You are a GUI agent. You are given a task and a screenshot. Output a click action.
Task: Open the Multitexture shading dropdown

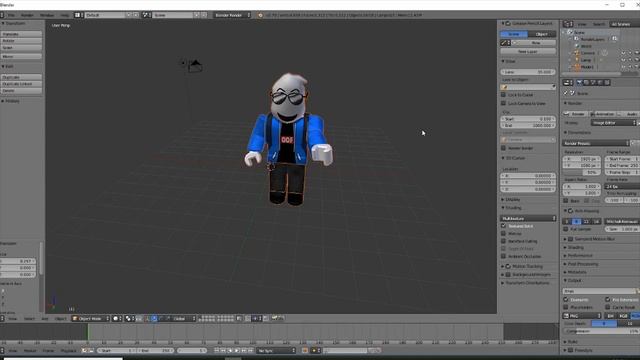(528, 218)
